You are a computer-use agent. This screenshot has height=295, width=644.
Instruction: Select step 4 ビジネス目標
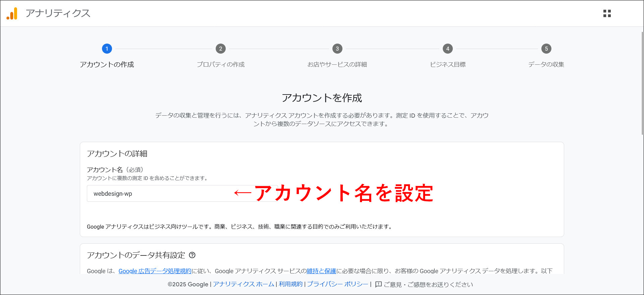pos(448,56)
